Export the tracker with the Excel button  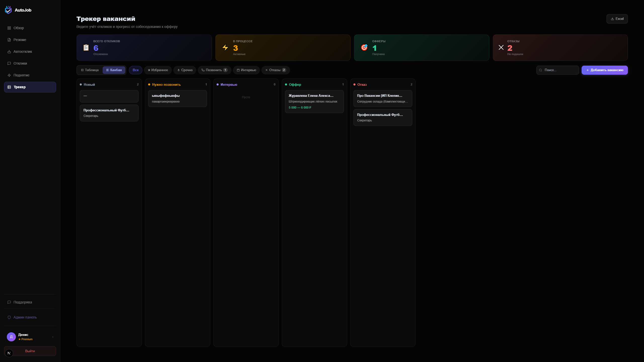pos(617,19)
